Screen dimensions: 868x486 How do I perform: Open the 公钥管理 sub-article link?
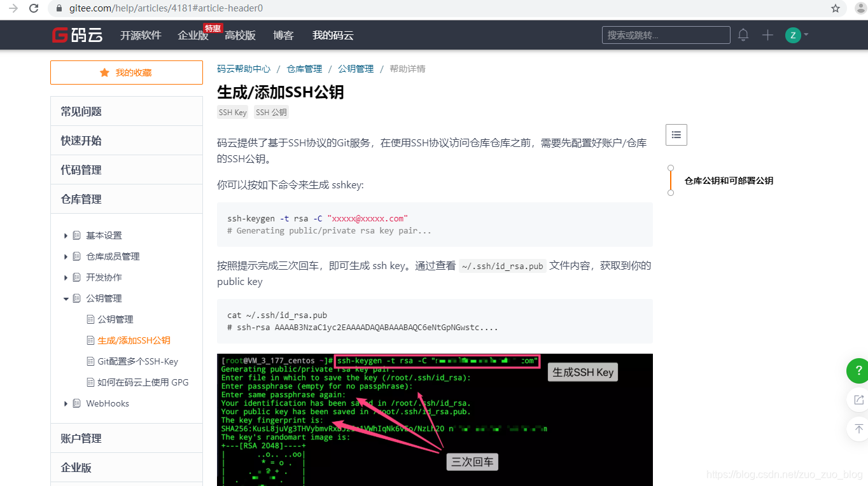pos(115,319)
